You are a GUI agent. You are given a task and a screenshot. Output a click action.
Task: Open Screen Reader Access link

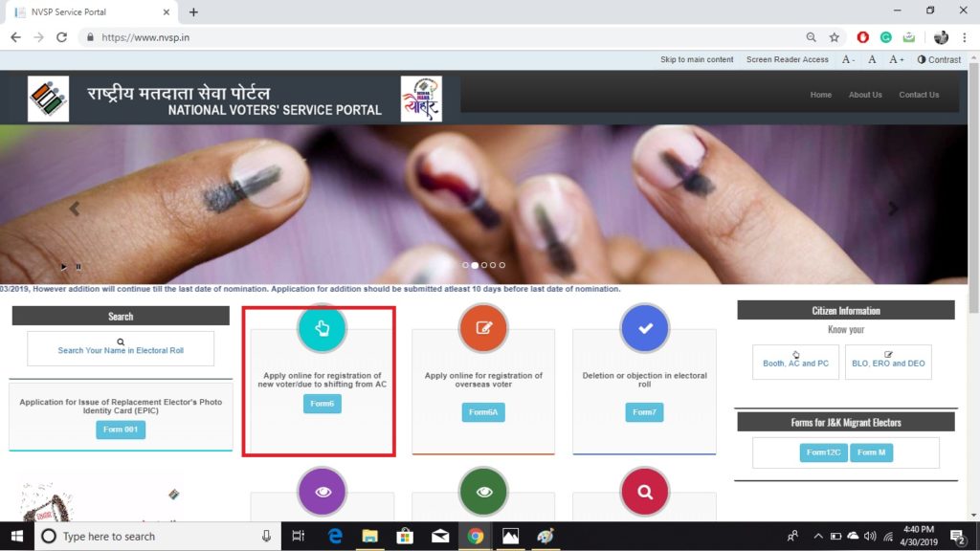click(788, 59)
